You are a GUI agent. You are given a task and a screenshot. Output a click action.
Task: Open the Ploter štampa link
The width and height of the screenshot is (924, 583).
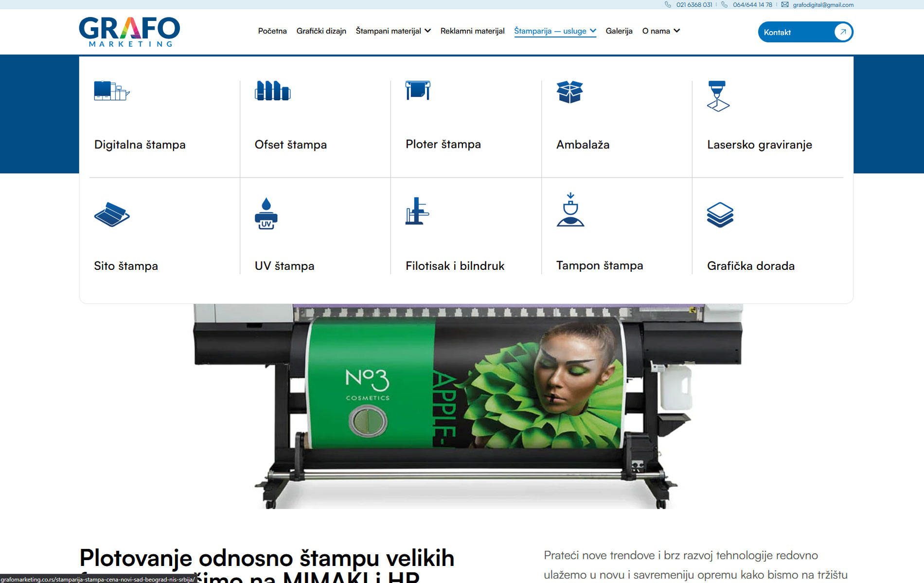pyautogui.click(x=443, y=144)
